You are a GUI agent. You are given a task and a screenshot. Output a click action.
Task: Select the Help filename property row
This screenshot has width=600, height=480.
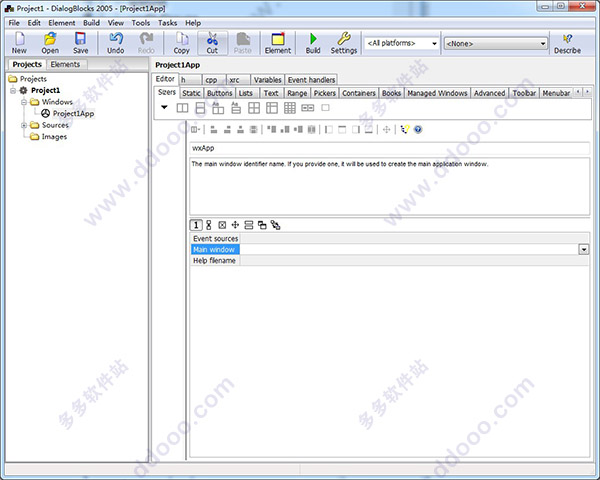[390, 261]
